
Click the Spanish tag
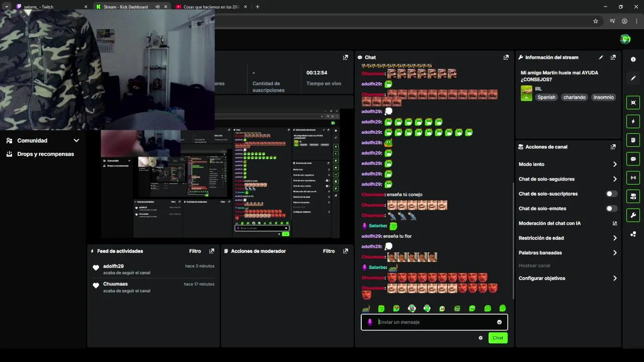[546, 97]
